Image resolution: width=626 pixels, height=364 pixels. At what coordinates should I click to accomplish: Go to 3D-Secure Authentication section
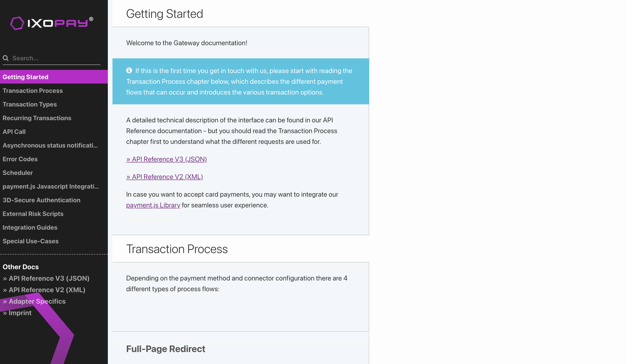[x=54, y=200]
